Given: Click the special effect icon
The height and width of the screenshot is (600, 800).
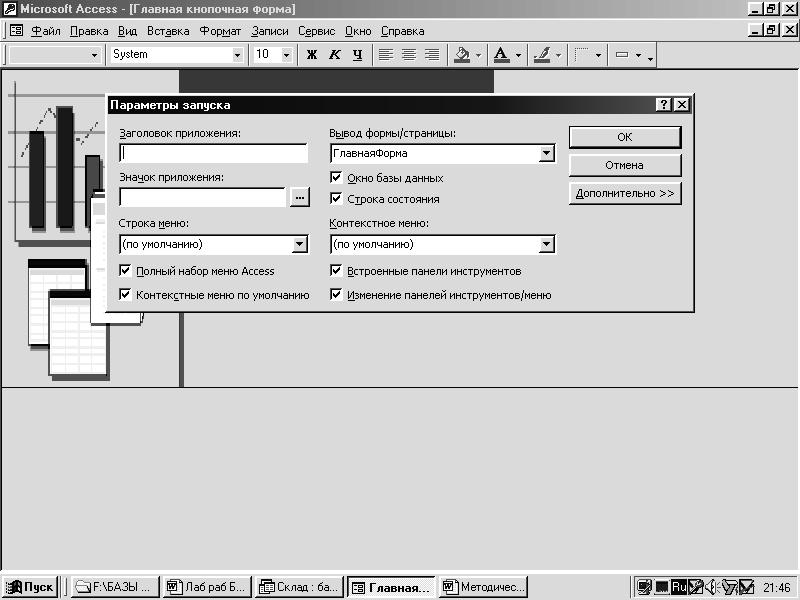Looking at the screenshot, I should pos(621,55).
